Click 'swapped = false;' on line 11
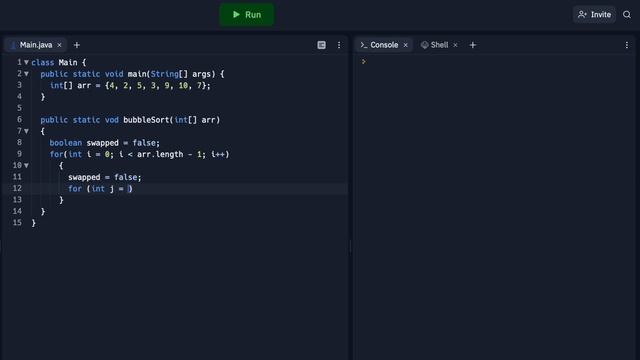Image resolution: width=640 pixels, height=360 pixels. point(104,177)
